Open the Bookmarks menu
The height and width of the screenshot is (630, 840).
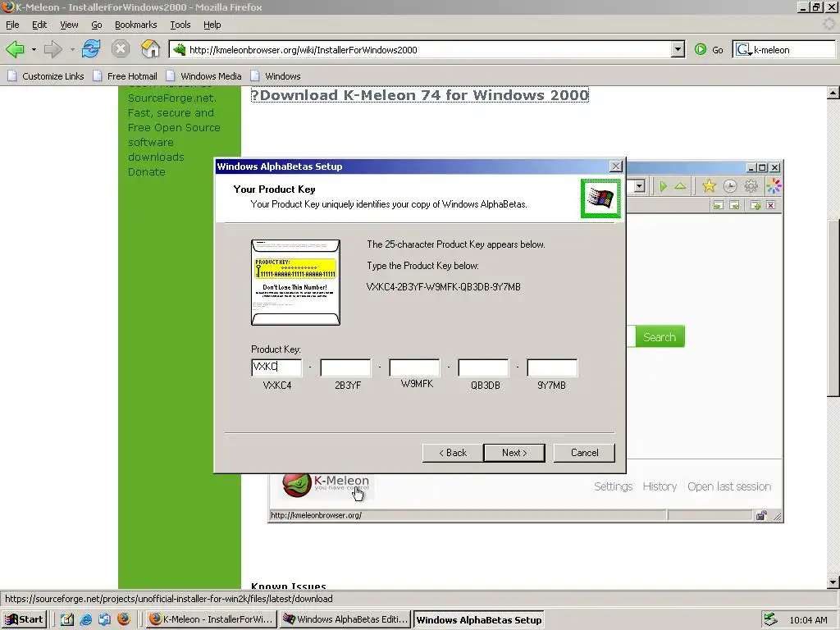(135, 25)
